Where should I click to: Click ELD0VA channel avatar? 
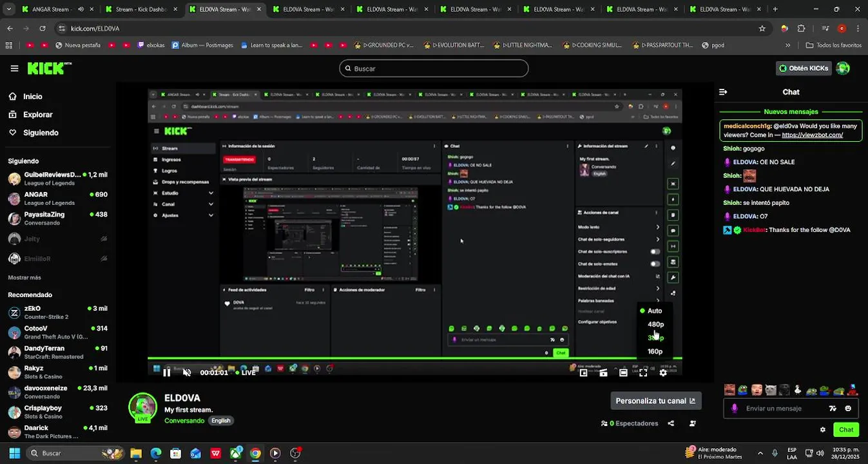[x=142, y=407]
